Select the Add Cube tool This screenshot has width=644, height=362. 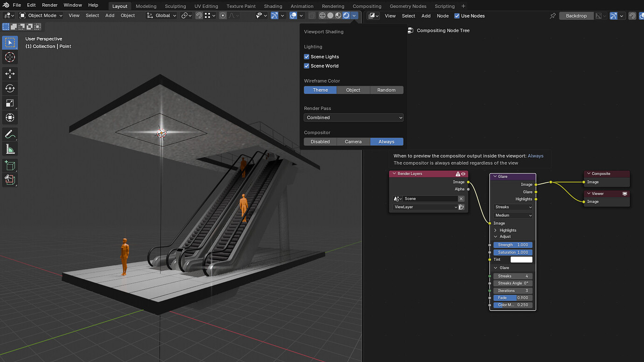[10, 165]
